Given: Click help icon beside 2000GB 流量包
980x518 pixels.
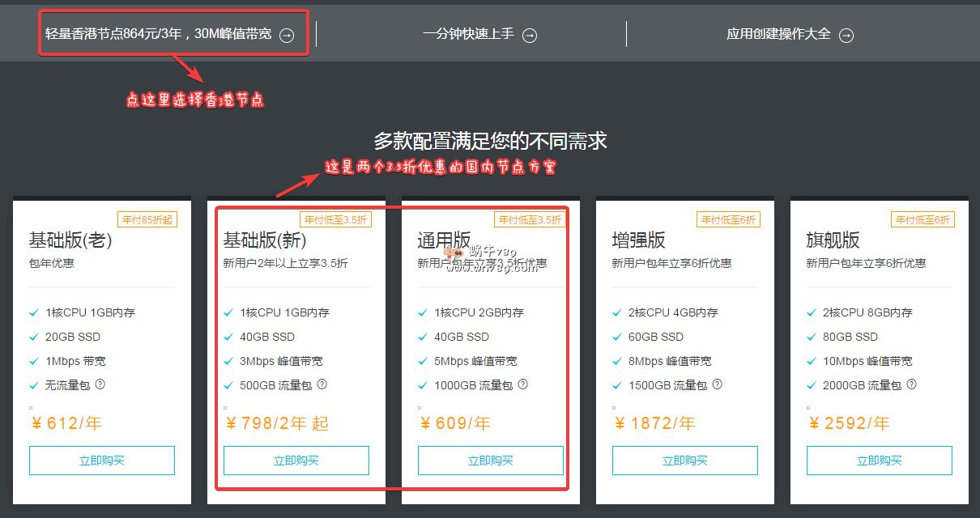Looking at the screenshot, I should click(911, 384).
